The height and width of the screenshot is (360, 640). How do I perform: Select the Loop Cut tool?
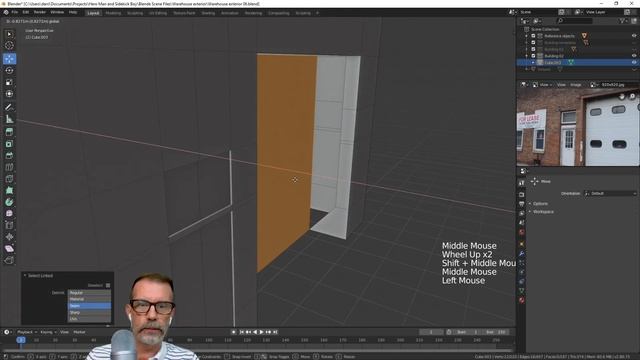(x=9, y=167)
